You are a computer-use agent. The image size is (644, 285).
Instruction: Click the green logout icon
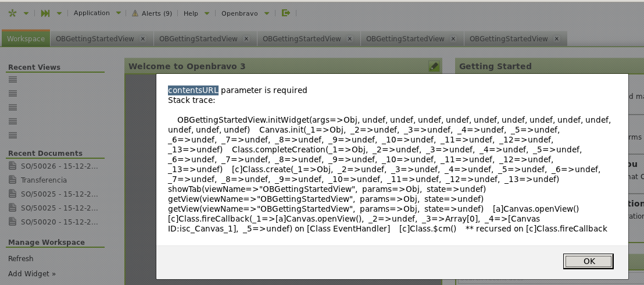[286, 13]
